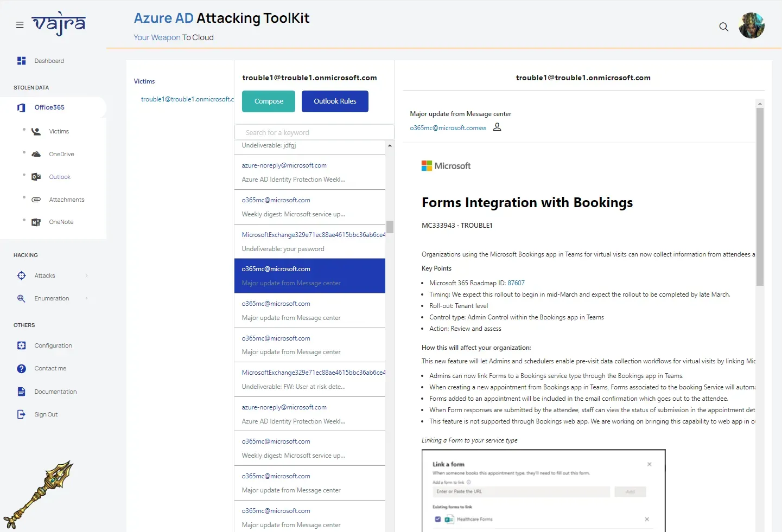This screenshot has height=532, width=782.
Task: Focus the Search for a keyword field
Action: click(x=314, y=132)
